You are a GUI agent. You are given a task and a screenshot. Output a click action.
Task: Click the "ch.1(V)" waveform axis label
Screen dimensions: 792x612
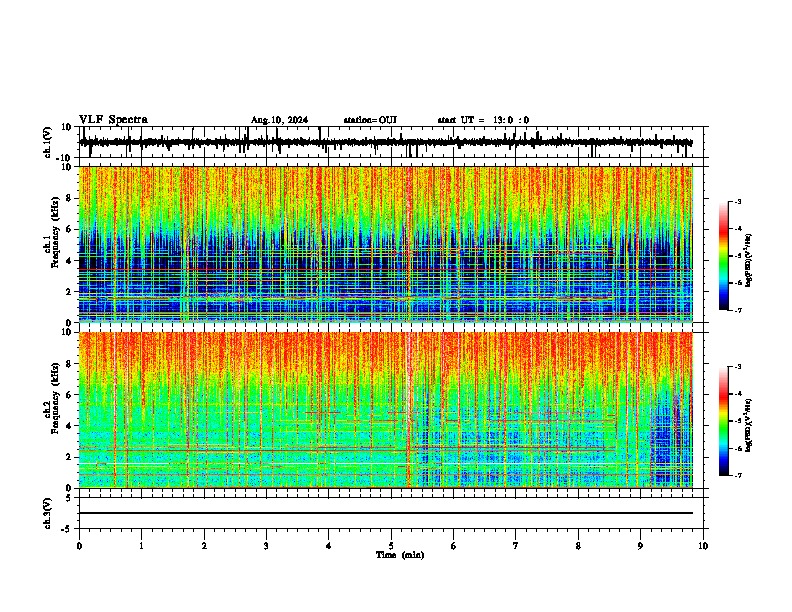pyautogui.click(x=48, y=142)
